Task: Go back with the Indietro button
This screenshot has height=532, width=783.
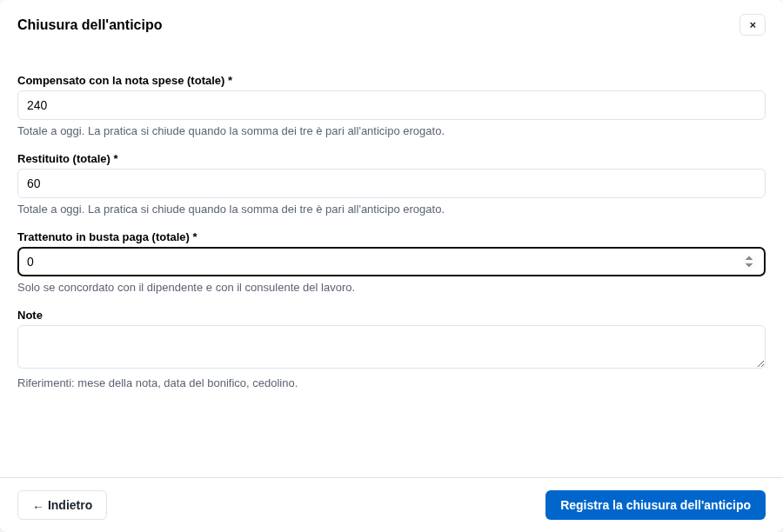Action: tap(62, 505)
